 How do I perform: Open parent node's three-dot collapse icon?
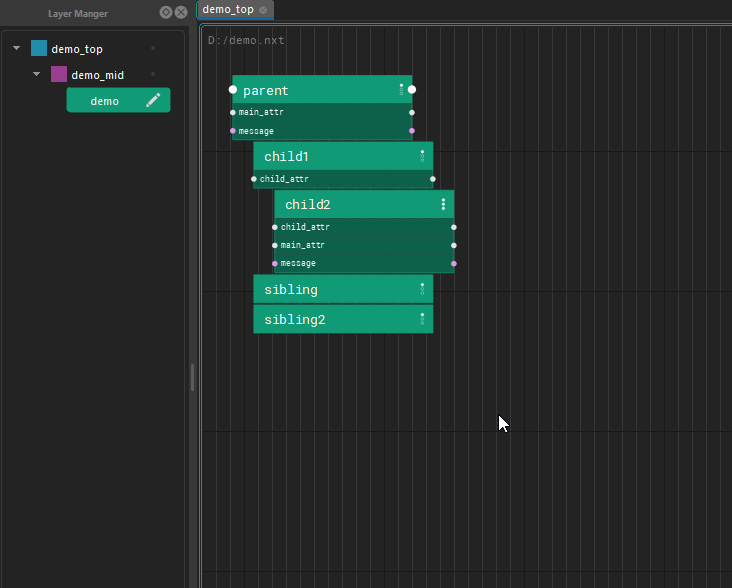401,90
